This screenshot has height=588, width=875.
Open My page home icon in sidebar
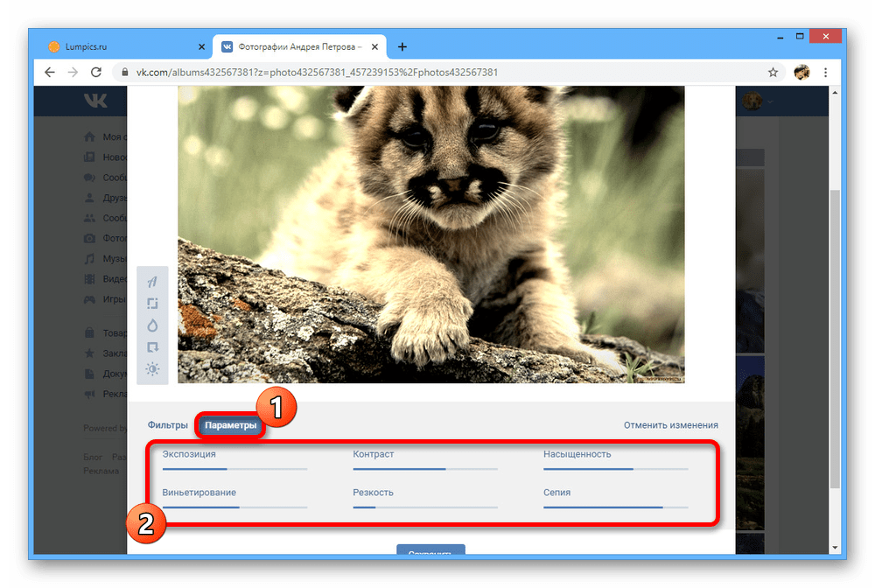coord(89,136)
